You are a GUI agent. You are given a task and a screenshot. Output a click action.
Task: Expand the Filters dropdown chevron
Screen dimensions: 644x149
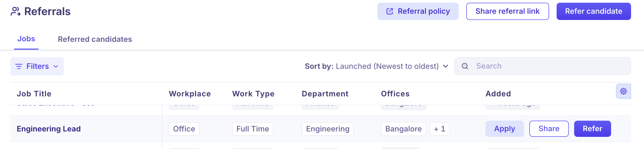[56, 66]
